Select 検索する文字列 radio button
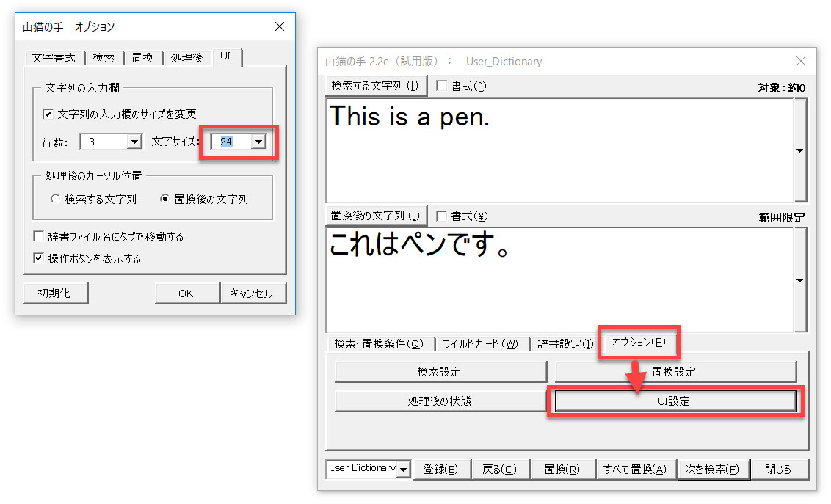 tap(55, 199)
